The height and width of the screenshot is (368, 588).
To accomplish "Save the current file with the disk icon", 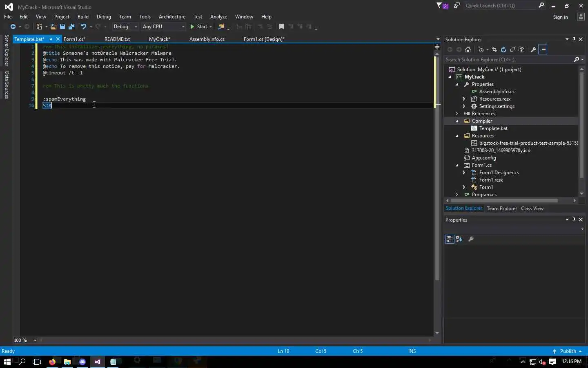I will 62,27.
